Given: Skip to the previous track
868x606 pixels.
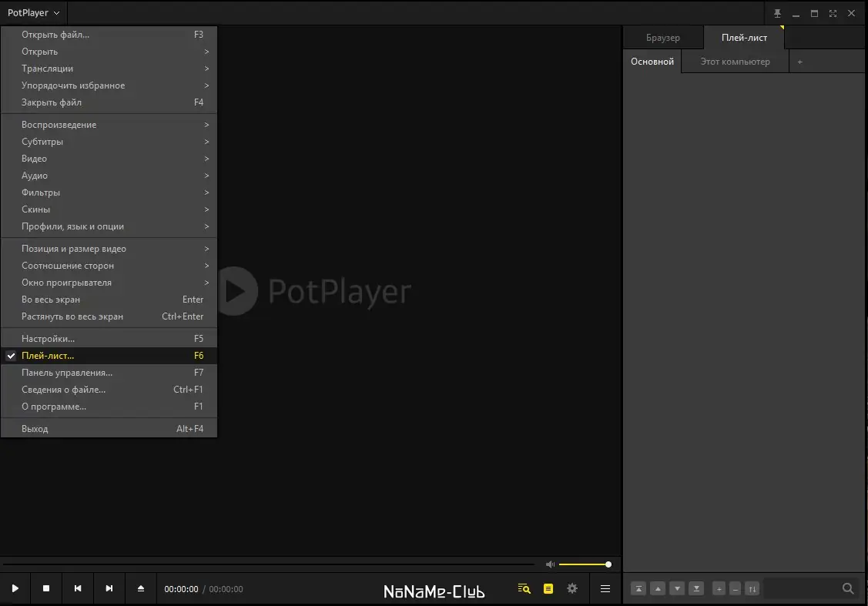Looking at the screenshot, I should click(x=78, y=589).
